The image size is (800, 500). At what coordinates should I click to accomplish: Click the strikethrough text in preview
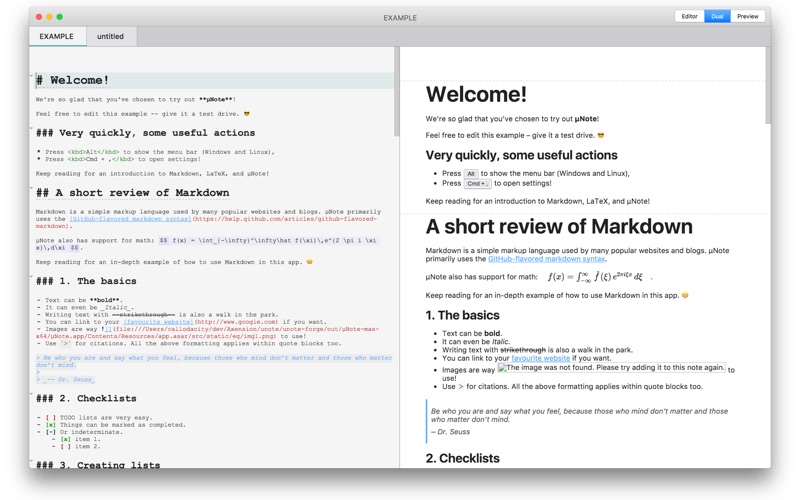523,350
